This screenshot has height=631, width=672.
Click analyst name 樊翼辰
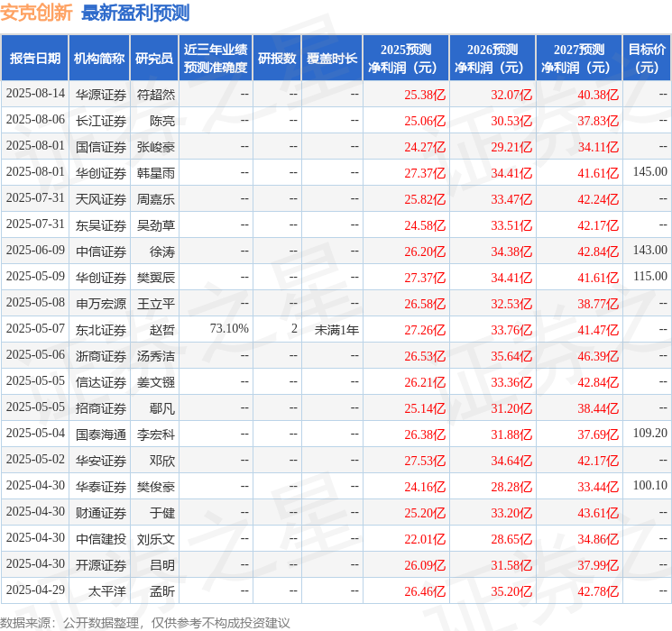(155, 278)
